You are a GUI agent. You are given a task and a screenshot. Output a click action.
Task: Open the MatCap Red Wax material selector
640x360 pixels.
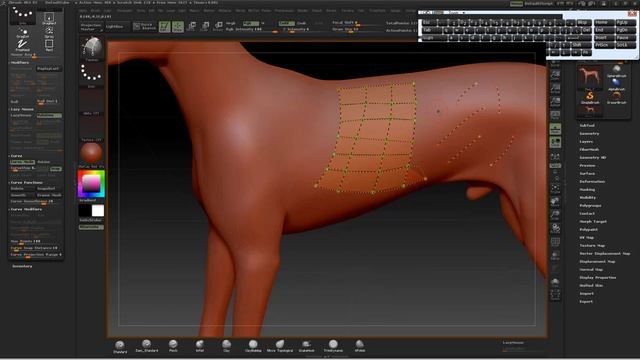pyautogui.click(x=91, y=154)
